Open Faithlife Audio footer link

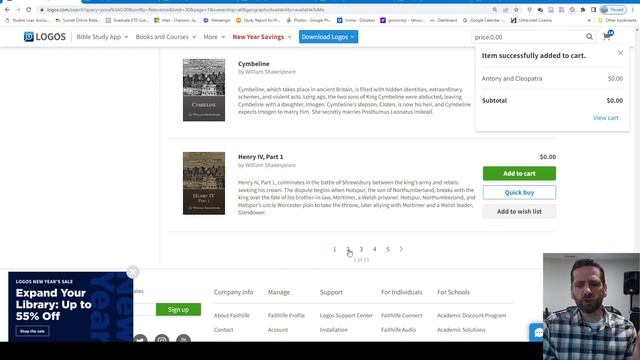pos(398,330)
